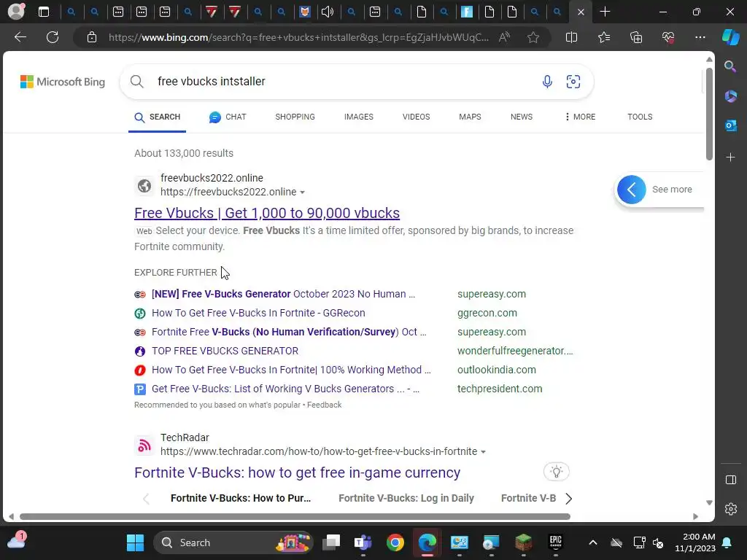The image size is (747, 560).
Task: Open Fortnite V-Bucks TechRadar result title
Action: pyautogui.click(x=298, y=472)
